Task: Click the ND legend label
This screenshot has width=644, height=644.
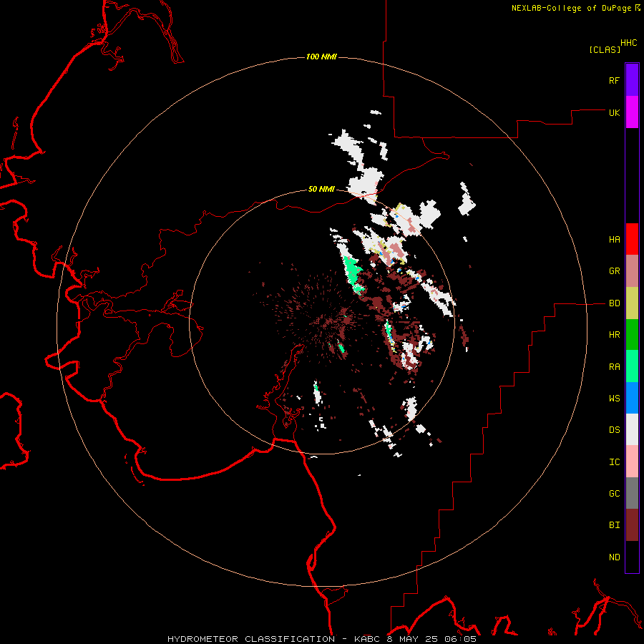Action: (614, 557)
